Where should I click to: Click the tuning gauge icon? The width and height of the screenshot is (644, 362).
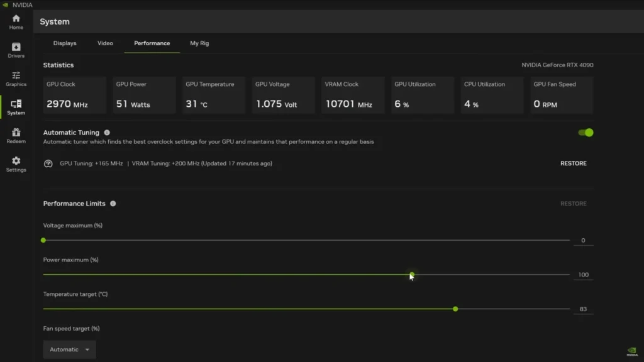tap(48, 164)
